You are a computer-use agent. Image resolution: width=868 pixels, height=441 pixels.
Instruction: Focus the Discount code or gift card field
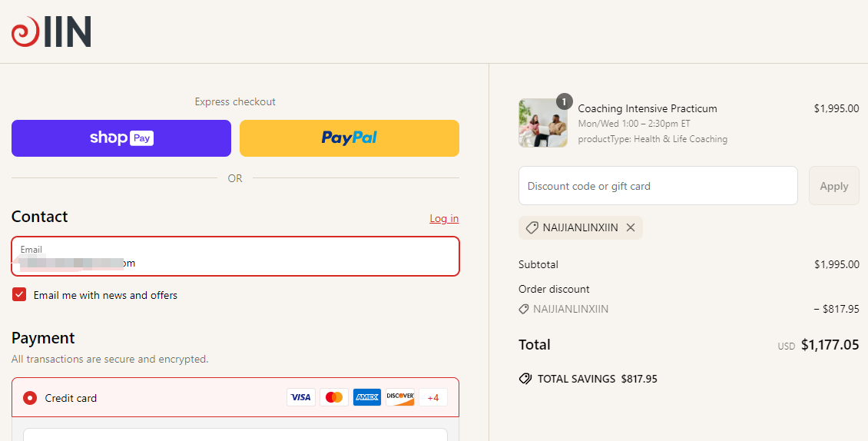pyautogui.click(x=658, y=186)
